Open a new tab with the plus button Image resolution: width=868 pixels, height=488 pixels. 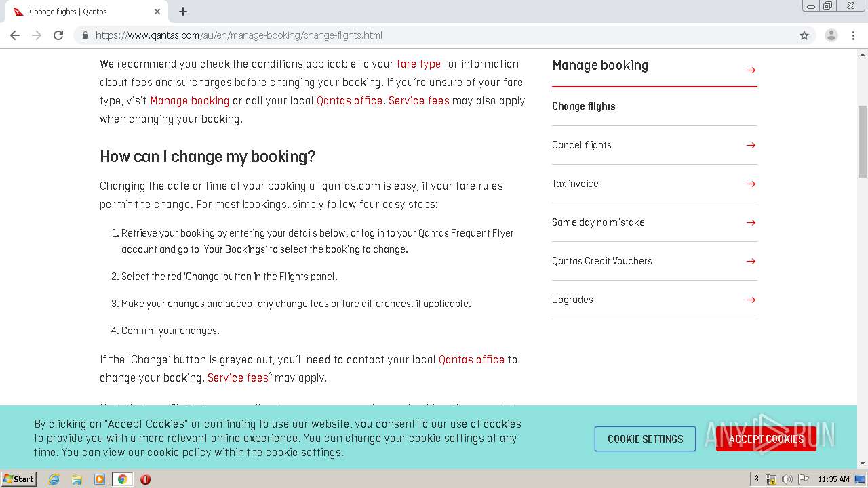click(183, 12)
